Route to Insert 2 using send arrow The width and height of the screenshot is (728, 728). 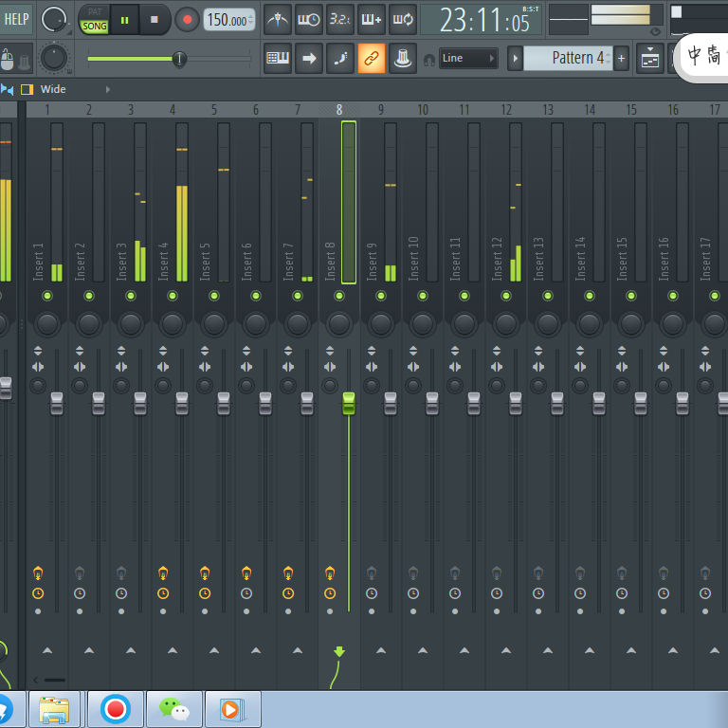tap(89, 650)
